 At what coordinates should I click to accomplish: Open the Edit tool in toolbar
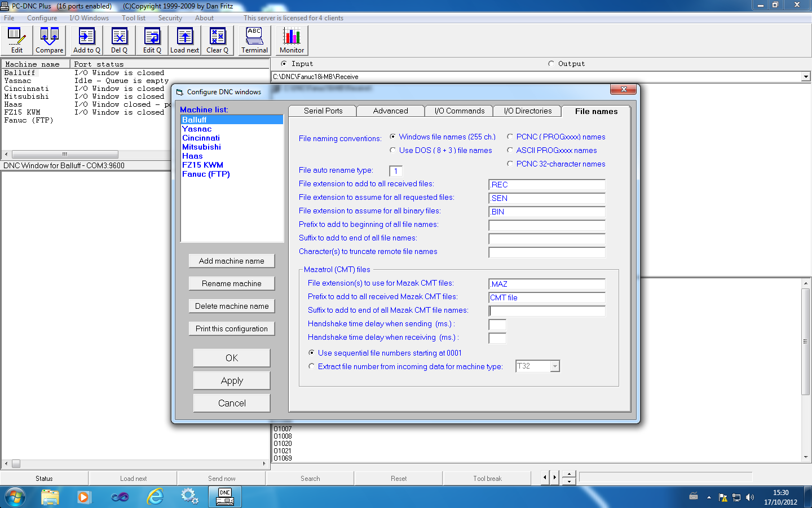pos(17,40)
